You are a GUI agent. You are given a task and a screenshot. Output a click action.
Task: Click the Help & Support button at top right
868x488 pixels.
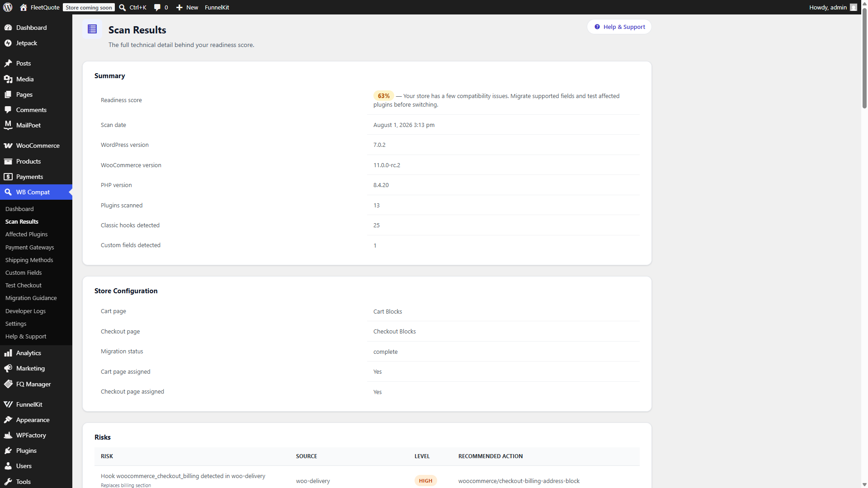coord(619,27)
